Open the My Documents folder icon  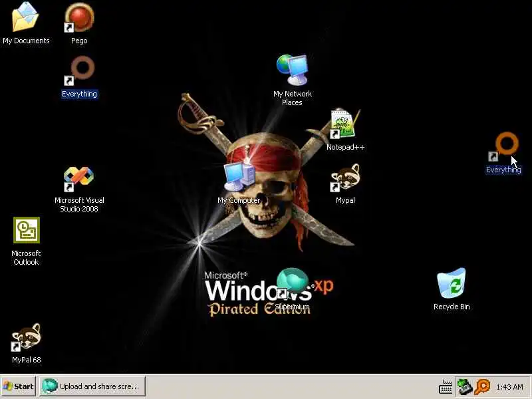pyautogui.click(x=26, y=18)
